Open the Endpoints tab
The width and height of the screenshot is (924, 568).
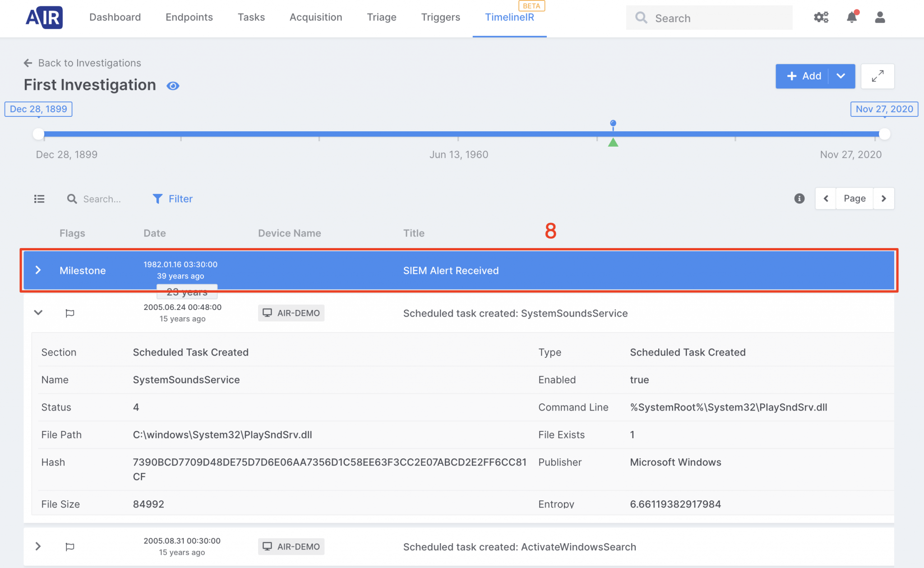pos(189,17)
